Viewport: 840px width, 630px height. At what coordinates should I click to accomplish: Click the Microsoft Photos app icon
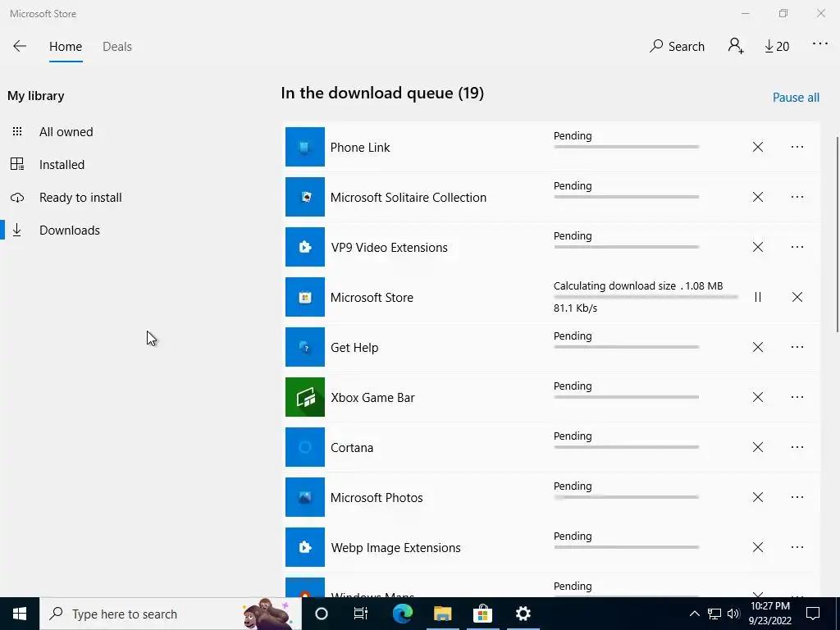coord(305,497)
